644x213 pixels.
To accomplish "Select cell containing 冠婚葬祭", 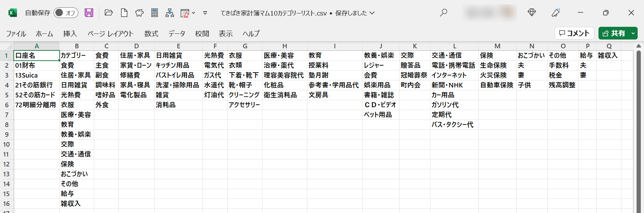I will click(415, 75).
